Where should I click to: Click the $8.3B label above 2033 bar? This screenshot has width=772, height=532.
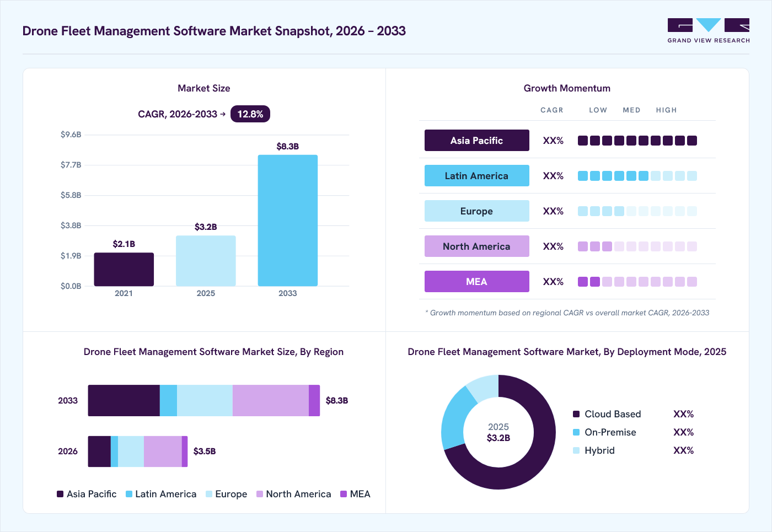[288, 146]
